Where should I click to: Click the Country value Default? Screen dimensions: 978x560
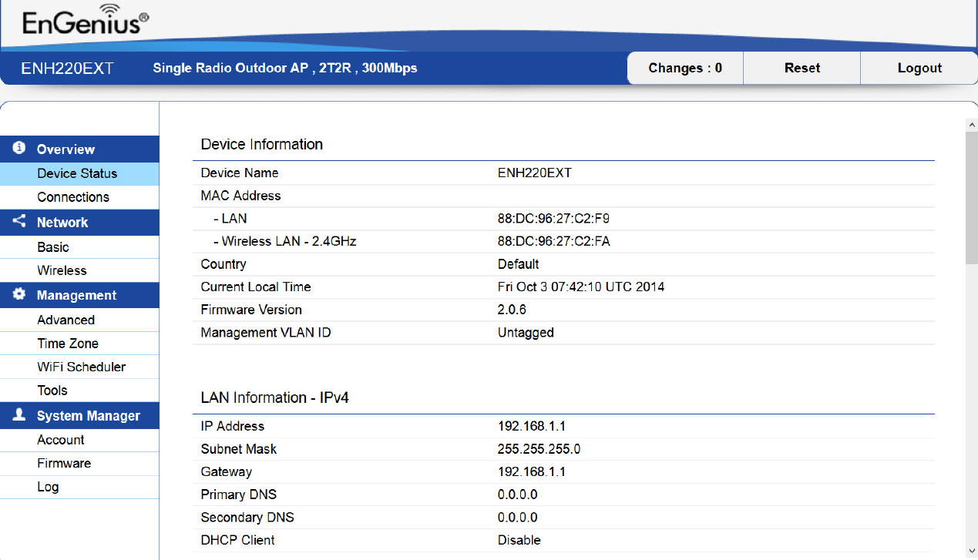point(518,264)
